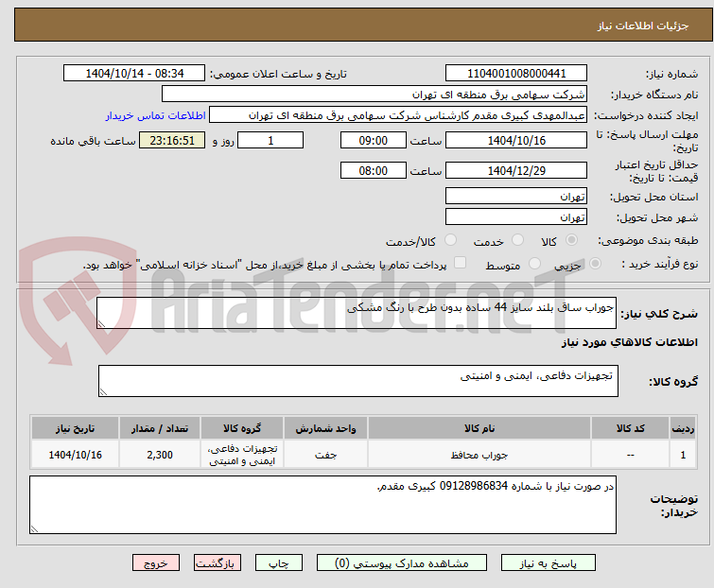Viewport: 714px width, 588px height.
Task: Select the کالا radio button
Action: pos(571,240)
